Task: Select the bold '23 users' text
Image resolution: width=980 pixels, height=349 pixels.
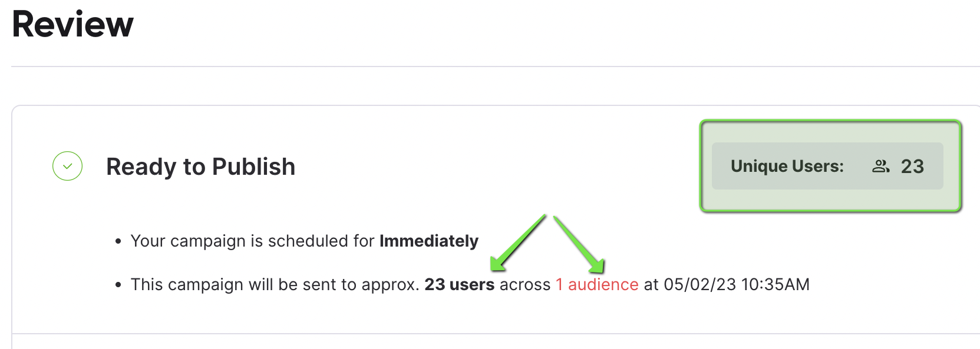Action: click(x=460, y=284)
